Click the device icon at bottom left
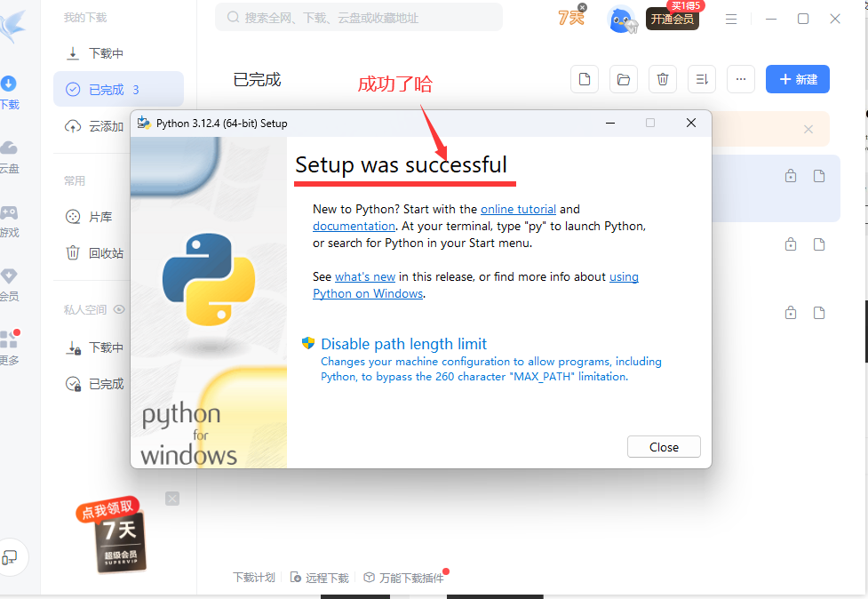The image size is (868, 599). tap(10, 557)
